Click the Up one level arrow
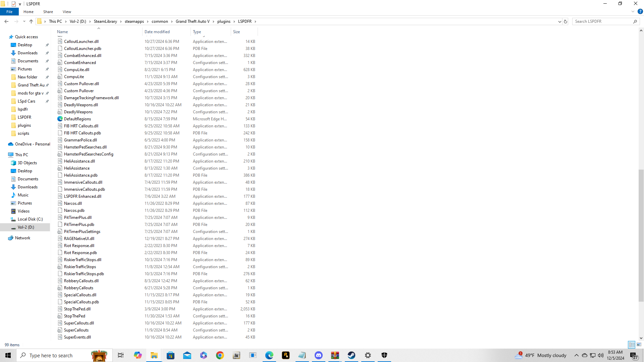The height and width of the screenshot is (362, 644). coord(31,21)
